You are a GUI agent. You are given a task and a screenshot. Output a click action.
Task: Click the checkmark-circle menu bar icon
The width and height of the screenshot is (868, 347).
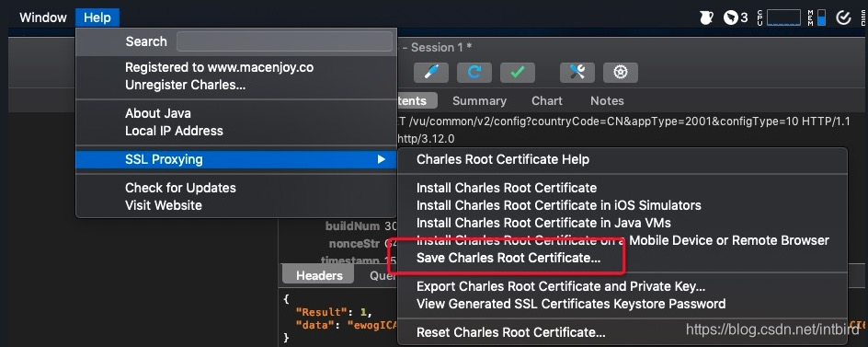click(843, 17)
